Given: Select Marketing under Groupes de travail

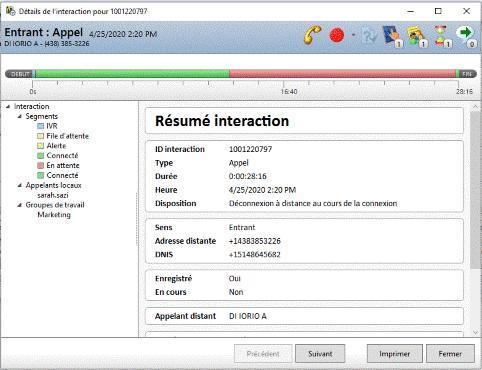Looking at the screenshot, I should click(54, 215).
